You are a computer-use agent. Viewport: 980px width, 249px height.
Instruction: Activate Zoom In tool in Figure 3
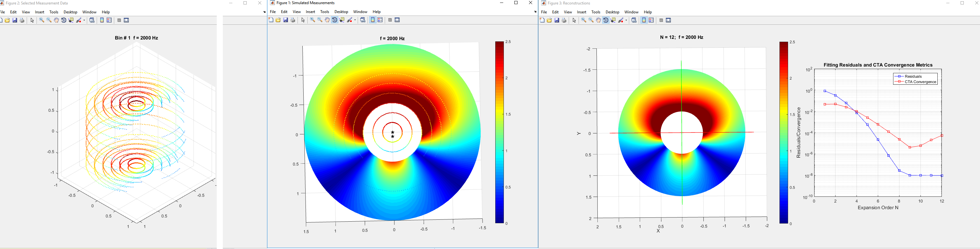(584, 20)
